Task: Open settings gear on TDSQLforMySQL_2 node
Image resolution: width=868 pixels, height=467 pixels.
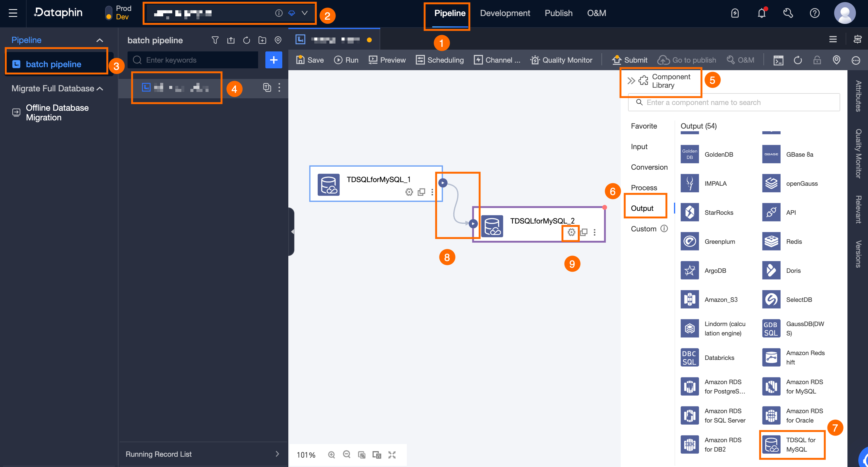Action: [571, 232]
